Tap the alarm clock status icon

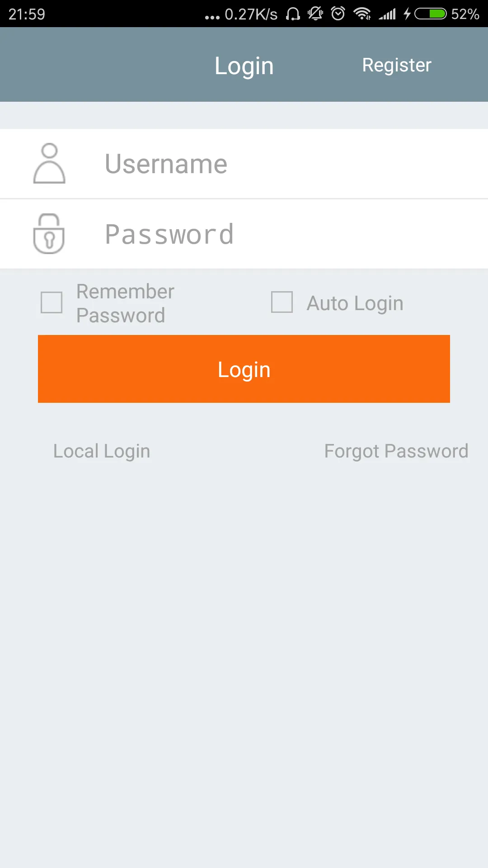338,14
